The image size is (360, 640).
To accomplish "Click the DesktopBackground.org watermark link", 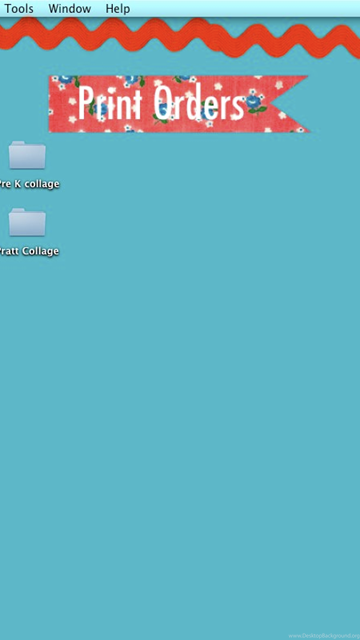I will tap(324, 636).
